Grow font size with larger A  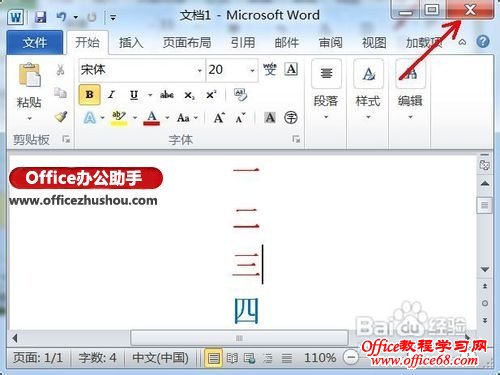coord(219,118)
